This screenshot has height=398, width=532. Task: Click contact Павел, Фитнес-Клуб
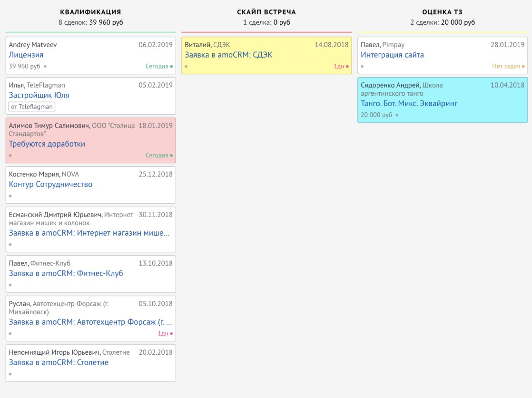tap(39, 263)
